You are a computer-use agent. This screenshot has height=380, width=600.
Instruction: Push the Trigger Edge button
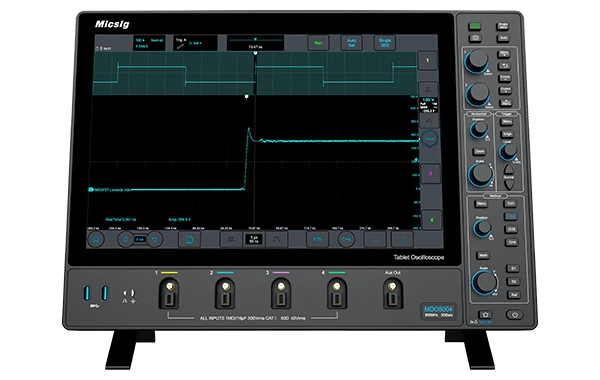(x=507, y=134)
